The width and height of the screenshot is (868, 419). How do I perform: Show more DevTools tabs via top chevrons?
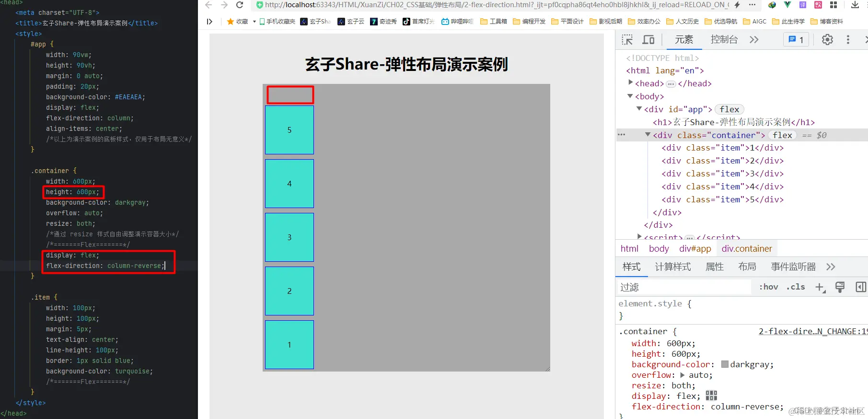coord(754,40)
